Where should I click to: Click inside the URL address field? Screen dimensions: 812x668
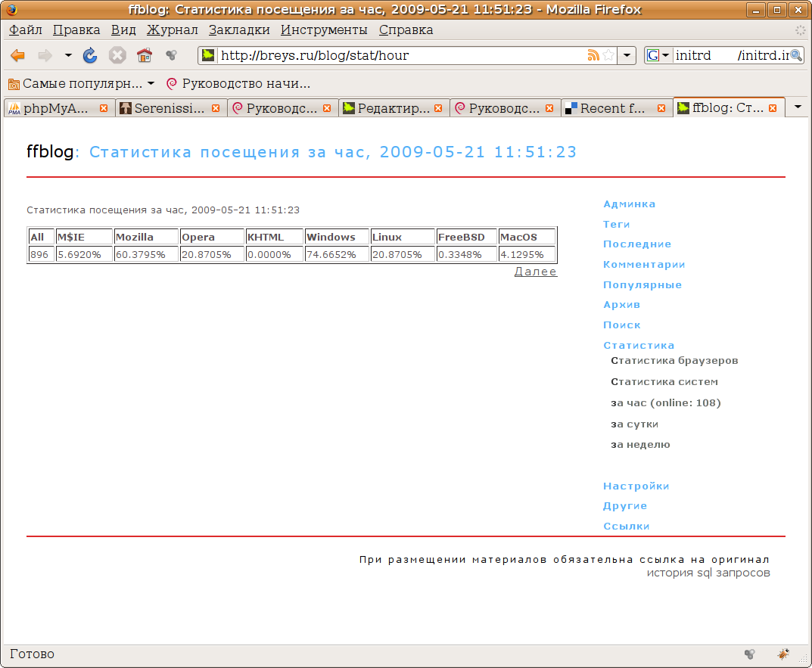(x=394, y=55)
